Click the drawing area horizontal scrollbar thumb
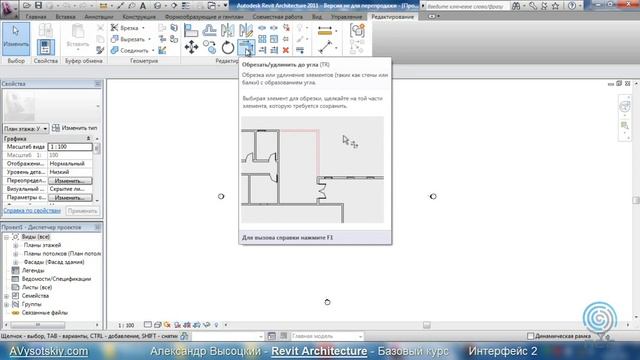This screenshot has width=640, height=360. click(x=427, y=325)
